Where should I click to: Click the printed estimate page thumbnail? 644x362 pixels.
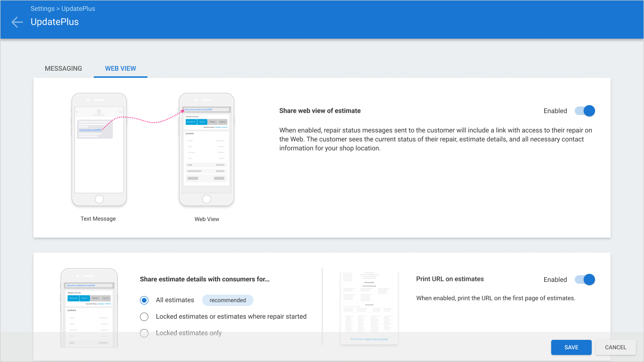(369, 307)
